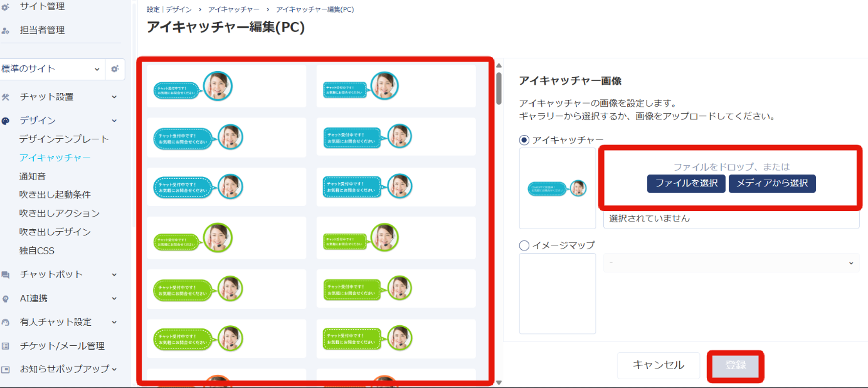The image size is (868, 388).
Task: Click the チャット設置 wrench icon
Action: pos(6,97)
